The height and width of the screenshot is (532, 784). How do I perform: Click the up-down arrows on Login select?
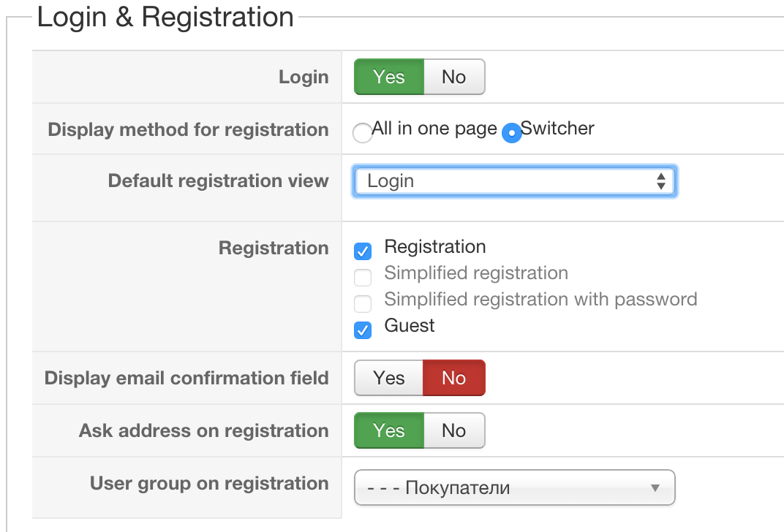click(x=661, y=181)
